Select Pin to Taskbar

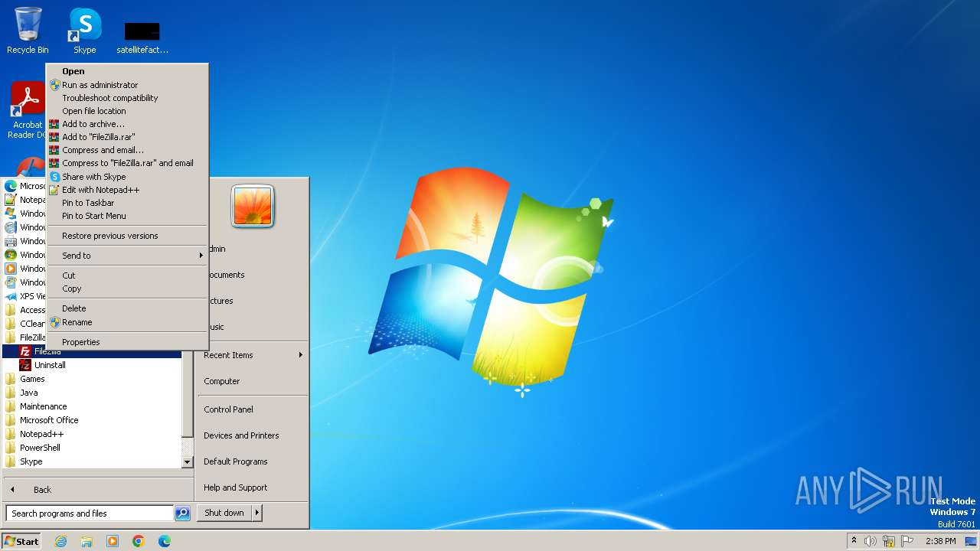click(127, 203)
